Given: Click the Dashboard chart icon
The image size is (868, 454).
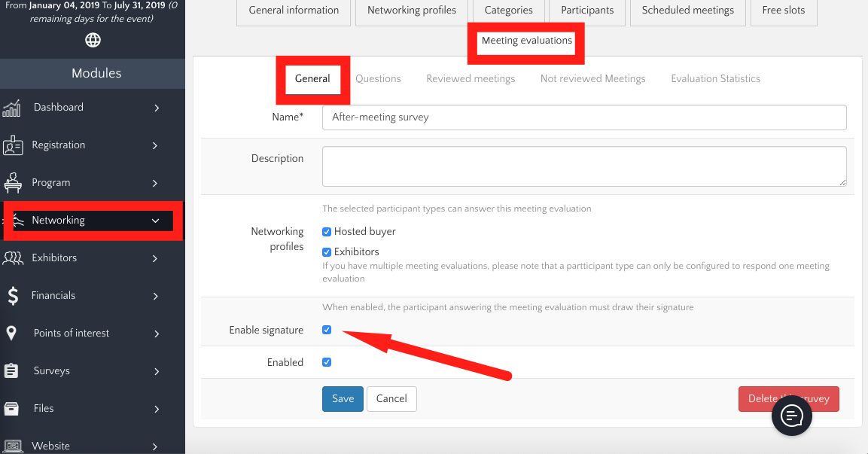Looking at the screenshot, I should [12, 108].
